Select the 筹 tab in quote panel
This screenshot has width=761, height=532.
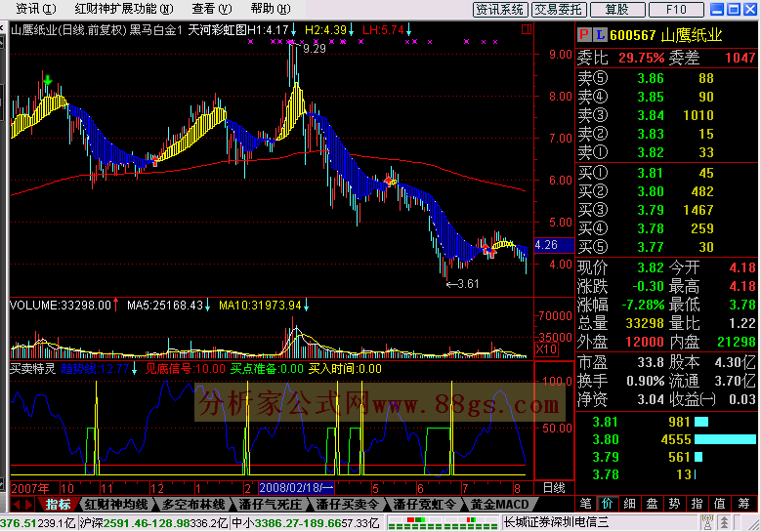743,504
